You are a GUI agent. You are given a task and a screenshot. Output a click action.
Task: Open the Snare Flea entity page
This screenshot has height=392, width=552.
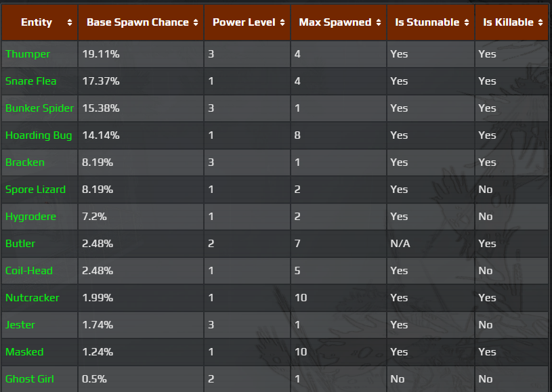click(x=31, y=81)
